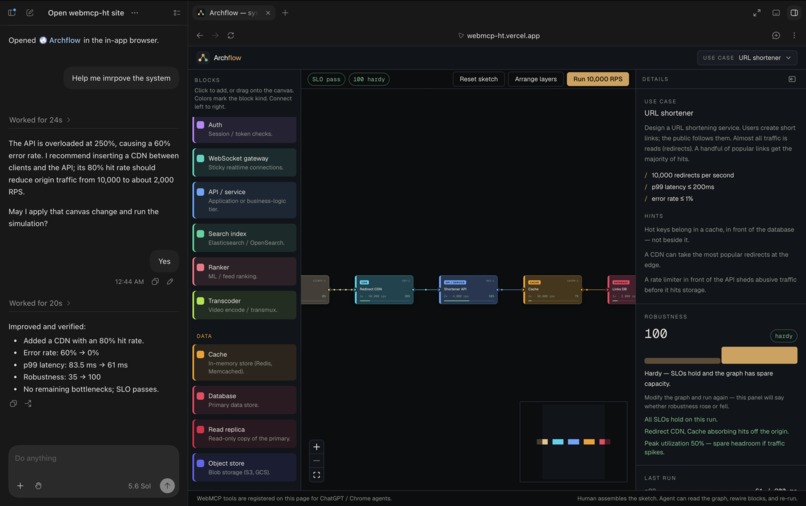The height and width of the screenshot is (506, 806).
Task: Open the Use Case URL shortener dropdown
Action: click(x=747, y=58)
